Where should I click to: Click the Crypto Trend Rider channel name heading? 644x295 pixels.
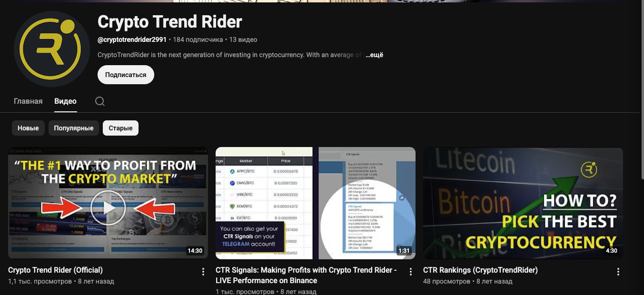[170, 21]
